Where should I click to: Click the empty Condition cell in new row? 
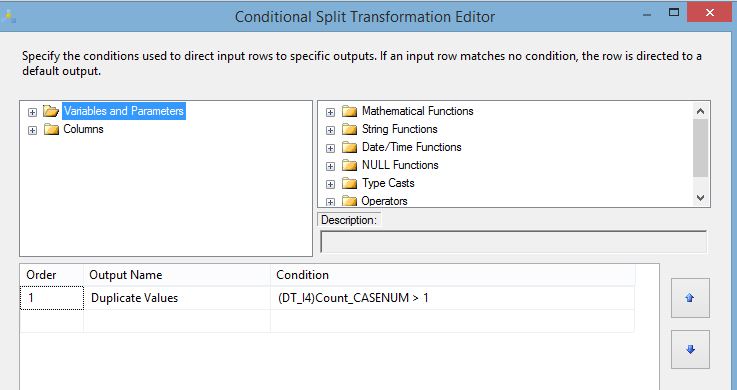(x=453, y=321)
